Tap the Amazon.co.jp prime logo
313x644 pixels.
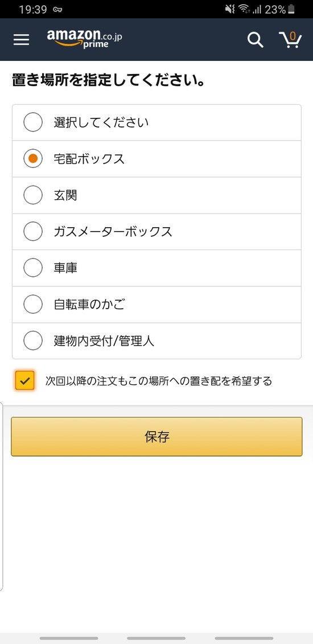[x=84, y=39]
